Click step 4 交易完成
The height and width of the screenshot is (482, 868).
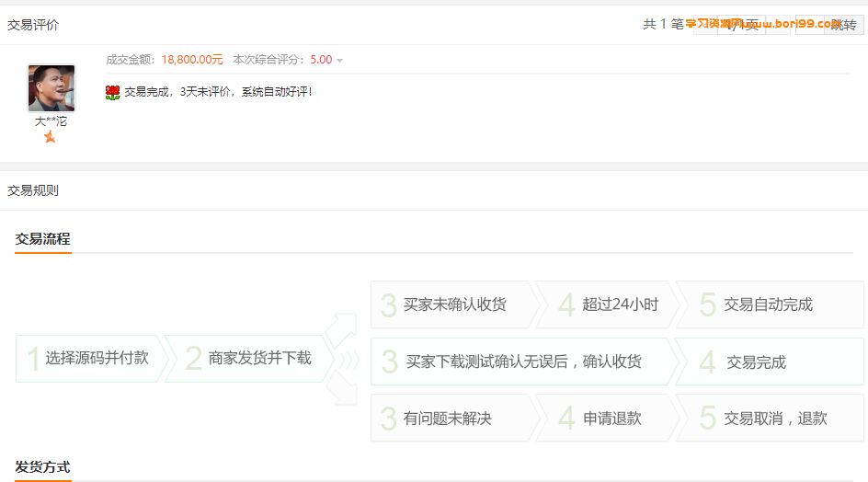[770, 361]
